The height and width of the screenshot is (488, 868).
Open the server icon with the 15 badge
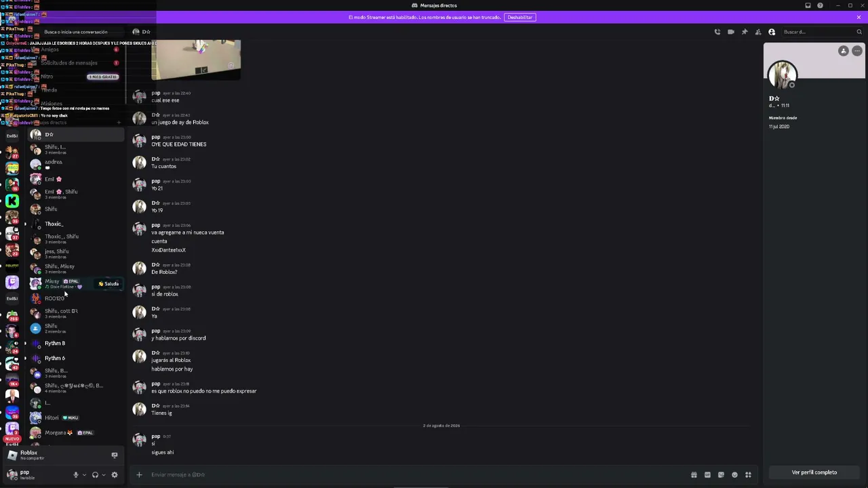12,184
